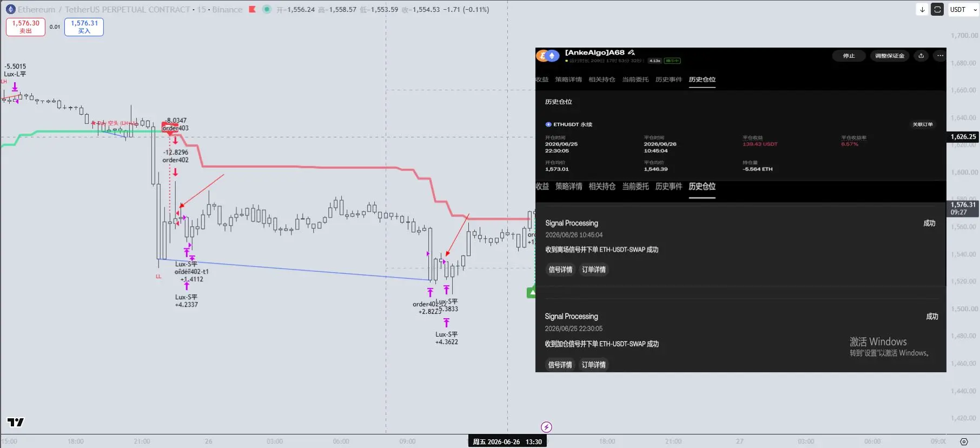
Task: Click the Ethereum symbol logo in chart header
Action: tap(11, 9)
